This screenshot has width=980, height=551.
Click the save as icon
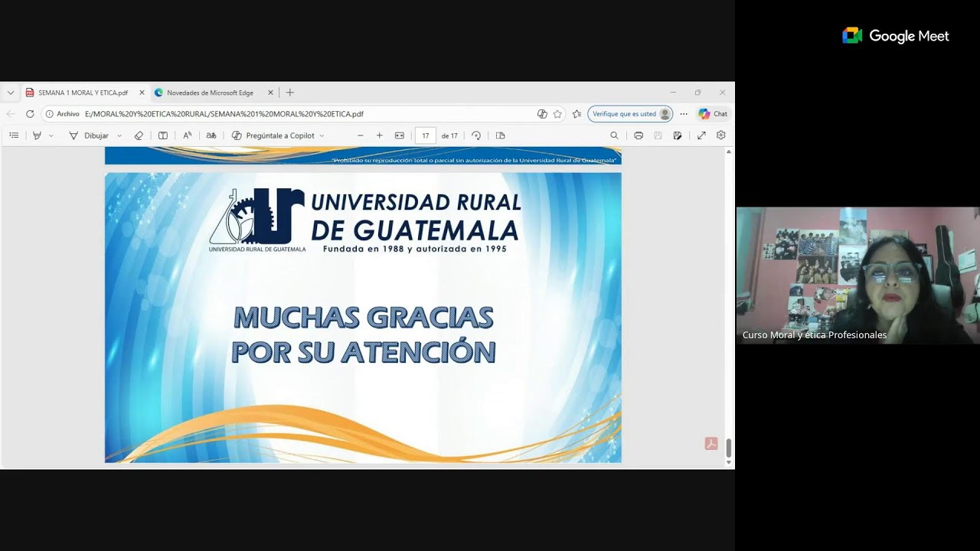pyautogui.click(x=678, y=135)
